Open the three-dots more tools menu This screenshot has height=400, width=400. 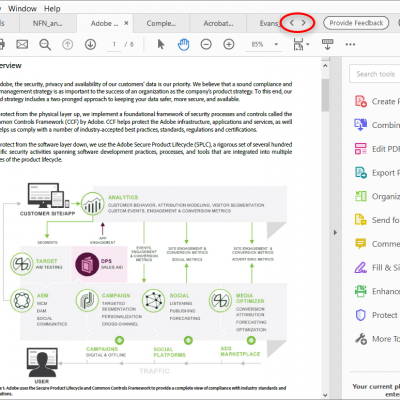[x=350, y=44]
